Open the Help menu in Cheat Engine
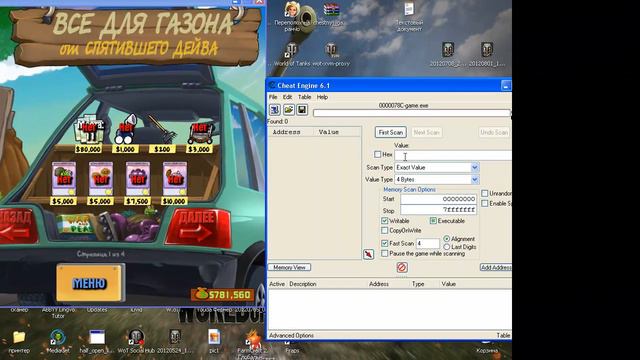The image size is (640, 360). coord(322,97)
